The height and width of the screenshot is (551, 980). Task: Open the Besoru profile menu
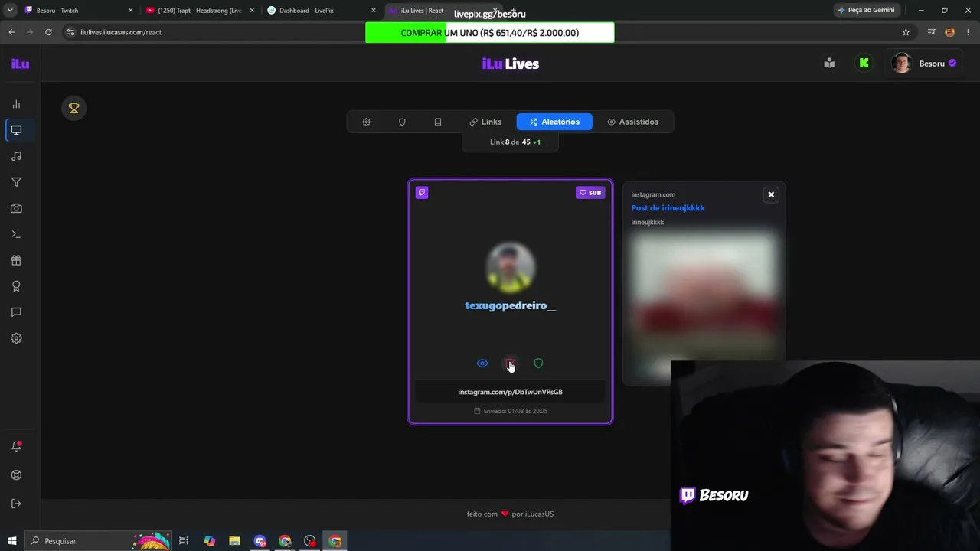pos(924,64)
